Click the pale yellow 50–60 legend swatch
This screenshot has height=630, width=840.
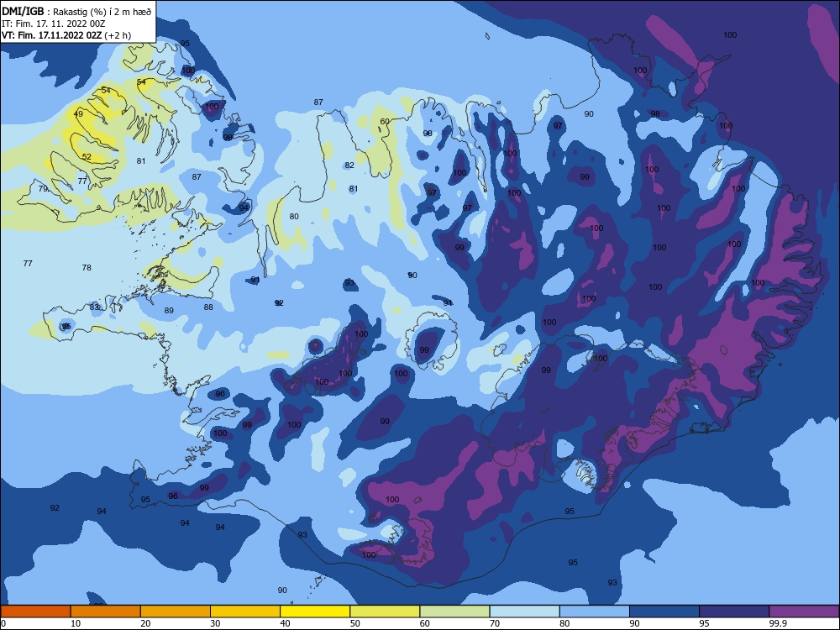tap(386, 612)
